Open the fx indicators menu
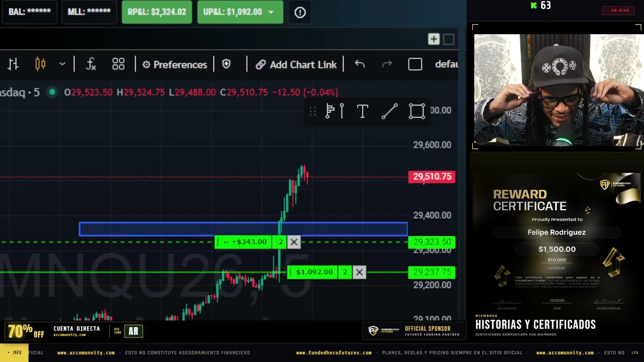The width and height of the screenshot is (644, 362). click(91, 64)
